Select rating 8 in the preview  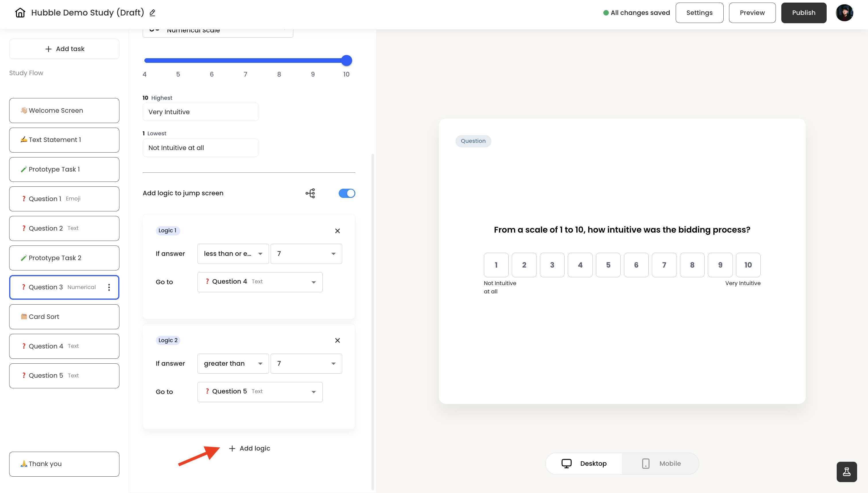point(692,265)
